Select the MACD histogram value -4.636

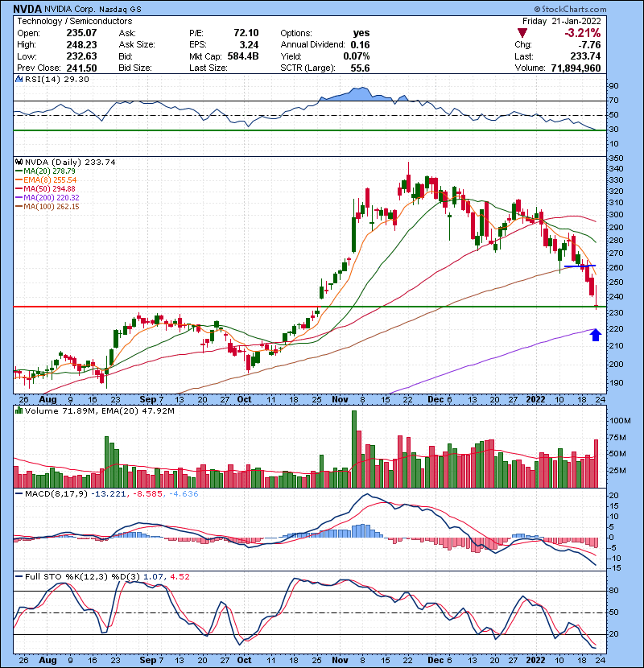184,494
